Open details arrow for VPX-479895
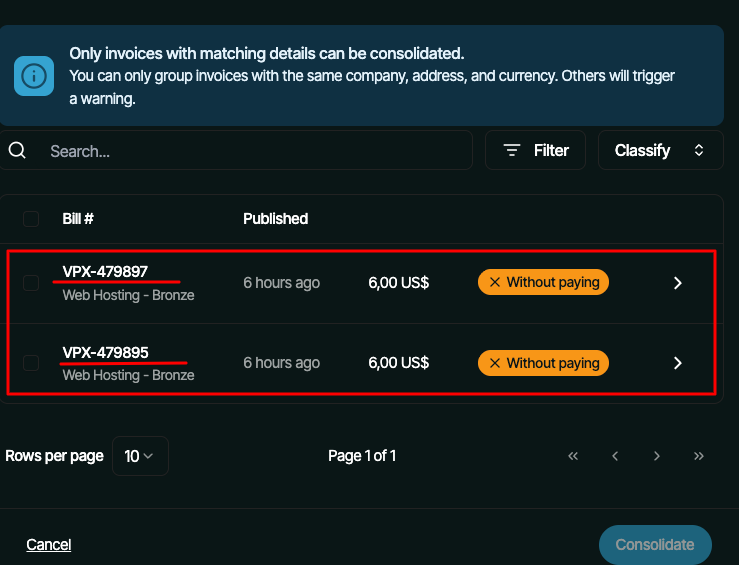The height and width of the screenshot is (565, 739). 677,363
